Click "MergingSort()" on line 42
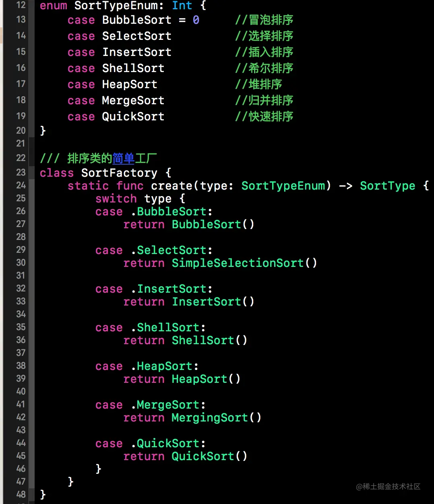This screenshot has height=504, width=434. 217,417
